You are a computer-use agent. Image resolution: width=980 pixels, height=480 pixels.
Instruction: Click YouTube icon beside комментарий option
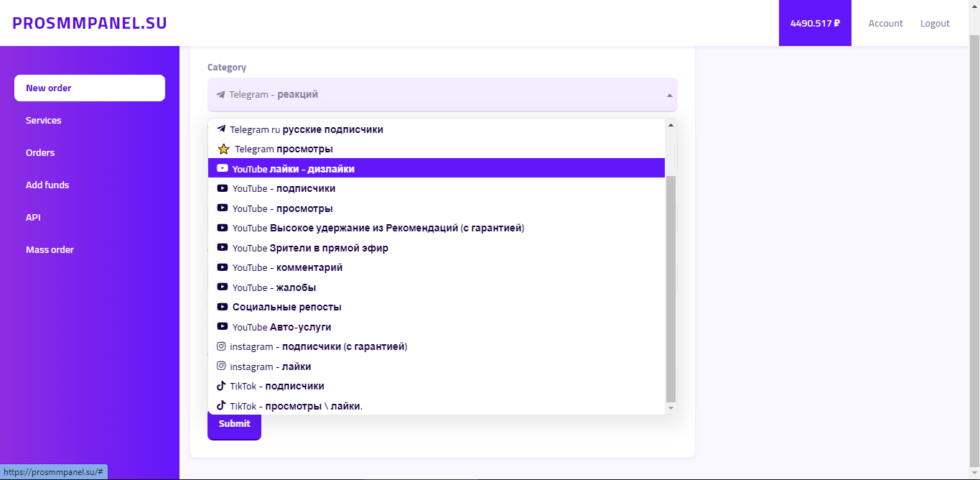coord(223,267)
